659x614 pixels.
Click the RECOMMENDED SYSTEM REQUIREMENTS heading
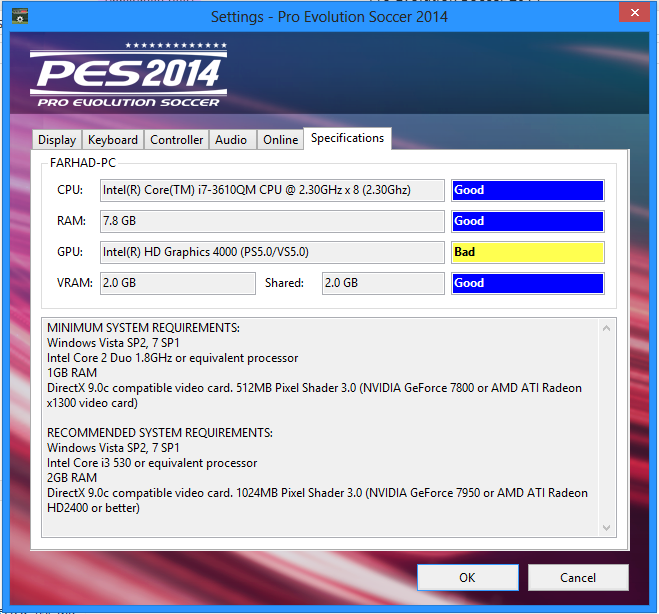coord(160,433)
